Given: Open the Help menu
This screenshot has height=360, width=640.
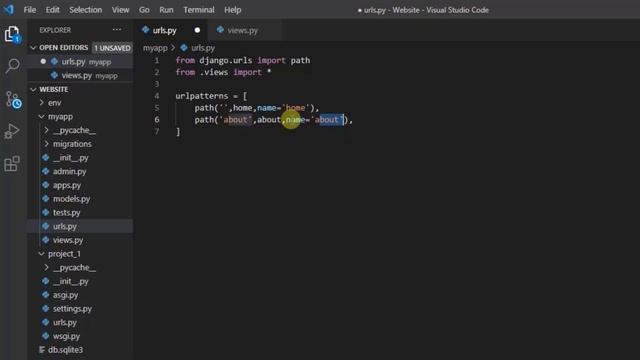Looking at the screenshot, I should 233,10.
